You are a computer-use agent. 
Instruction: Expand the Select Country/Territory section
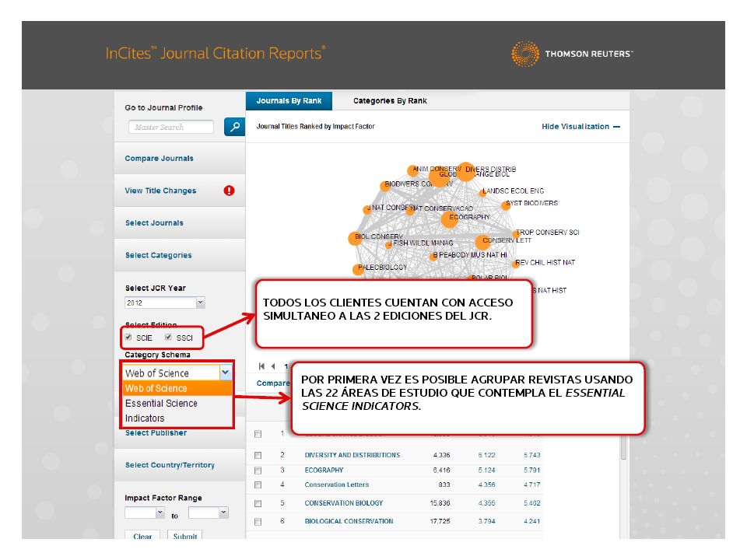170,465
